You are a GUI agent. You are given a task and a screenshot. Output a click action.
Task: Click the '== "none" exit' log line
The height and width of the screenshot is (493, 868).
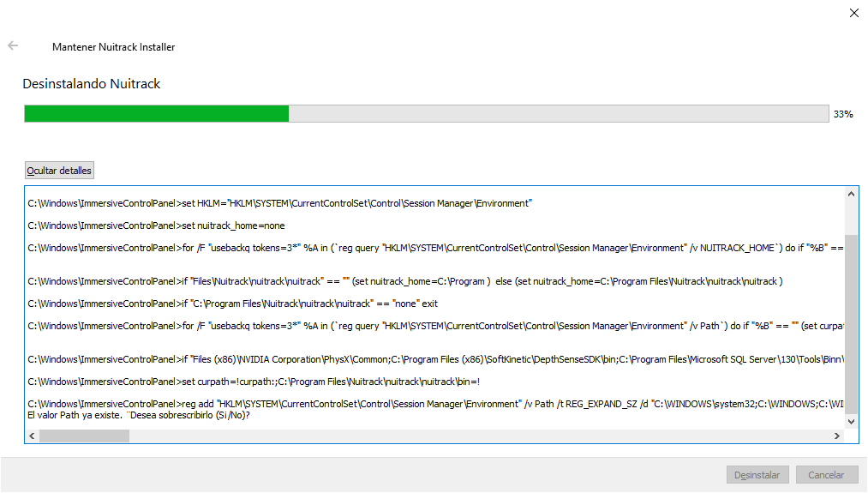232,304
